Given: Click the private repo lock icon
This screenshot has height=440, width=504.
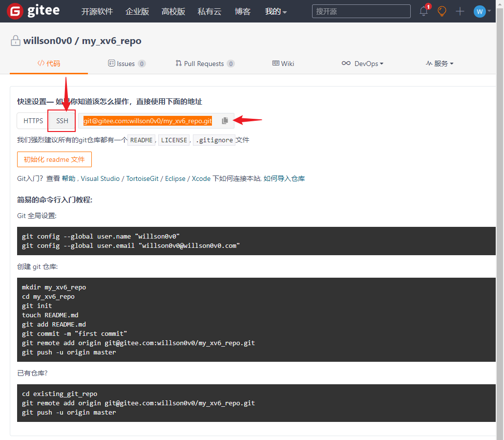Looking at the screenshot, I should [16, 41].
